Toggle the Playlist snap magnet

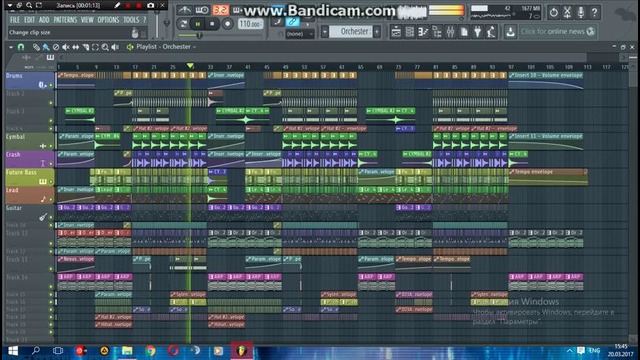(21, 47)
